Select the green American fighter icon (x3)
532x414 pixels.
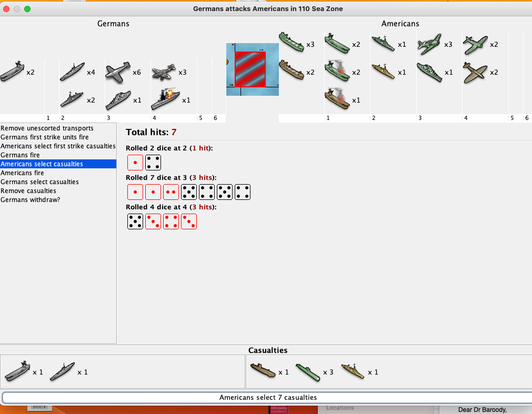coord(429,45)
